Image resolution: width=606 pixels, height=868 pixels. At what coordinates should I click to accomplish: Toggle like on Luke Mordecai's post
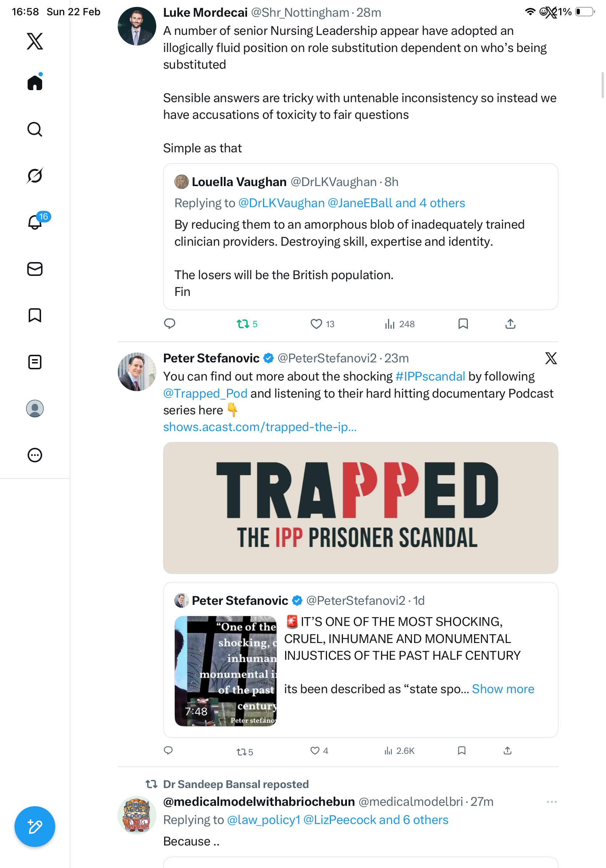click(x=316, y=324)
